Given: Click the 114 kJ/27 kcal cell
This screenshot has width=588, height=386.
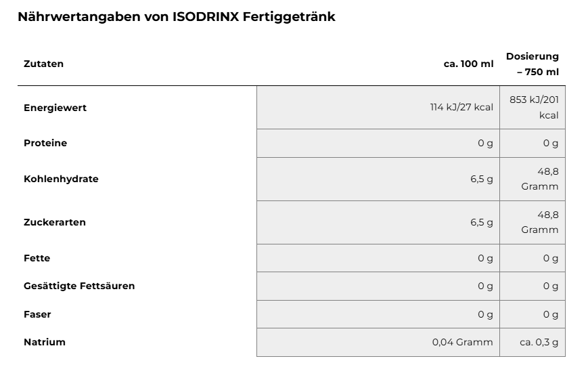Looking at the screenshot, I should 461,107.
